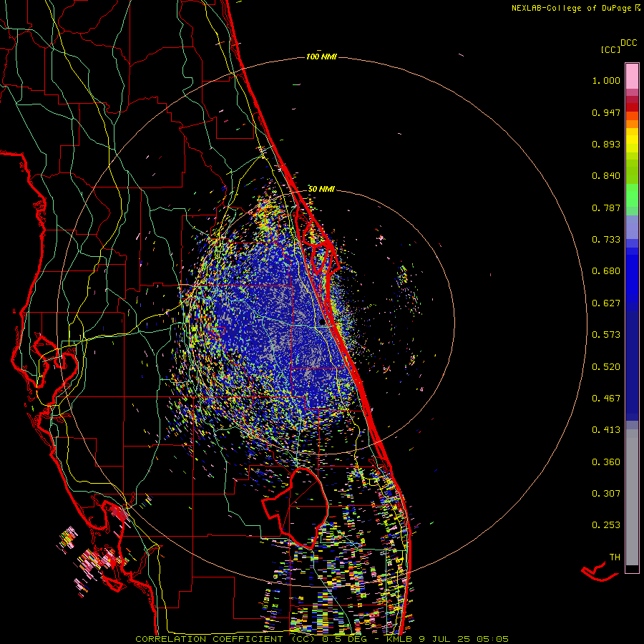Click the 100 NMI range ring label

(x=321, y=57)
